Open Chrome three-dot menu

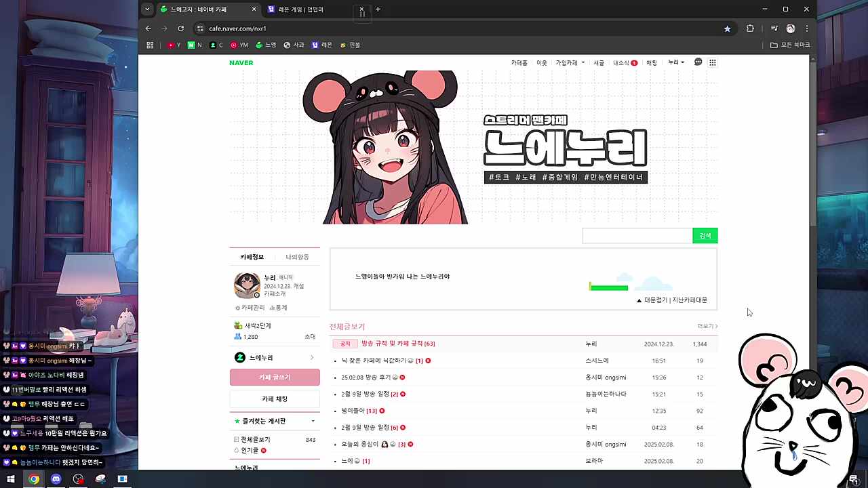pos(807,28)
